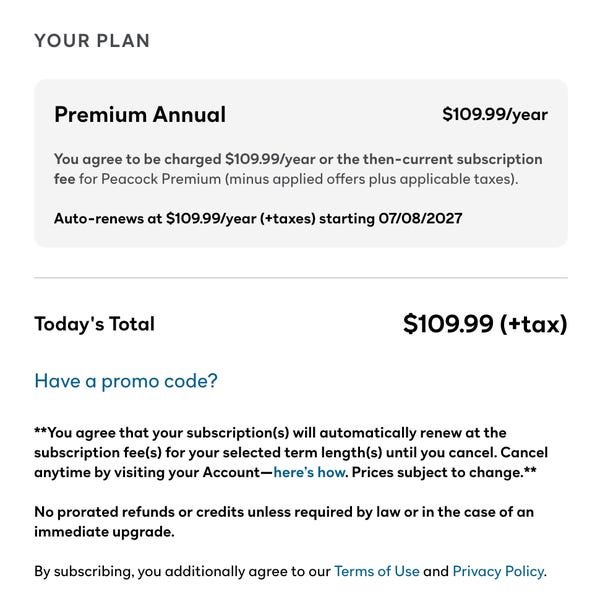
Task: Open the Terms of Use link
Action: click(x=377, y=571)
